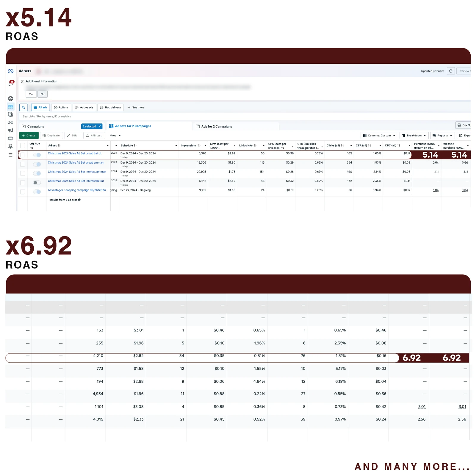Check the box for broad amman ad set
The width and height of the screenshot is (476, 476).
pos(23,164)
